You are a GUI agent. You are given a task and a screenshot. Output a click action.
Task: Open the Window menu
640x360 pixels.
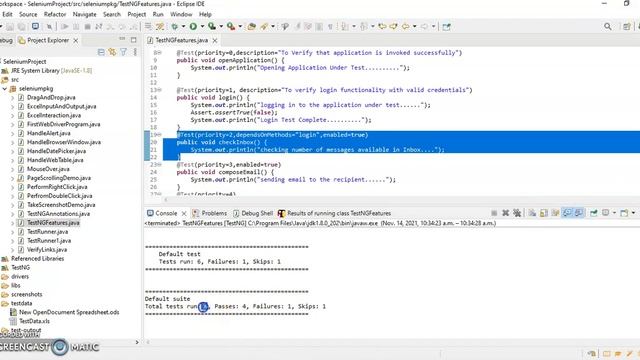(181, 14)
